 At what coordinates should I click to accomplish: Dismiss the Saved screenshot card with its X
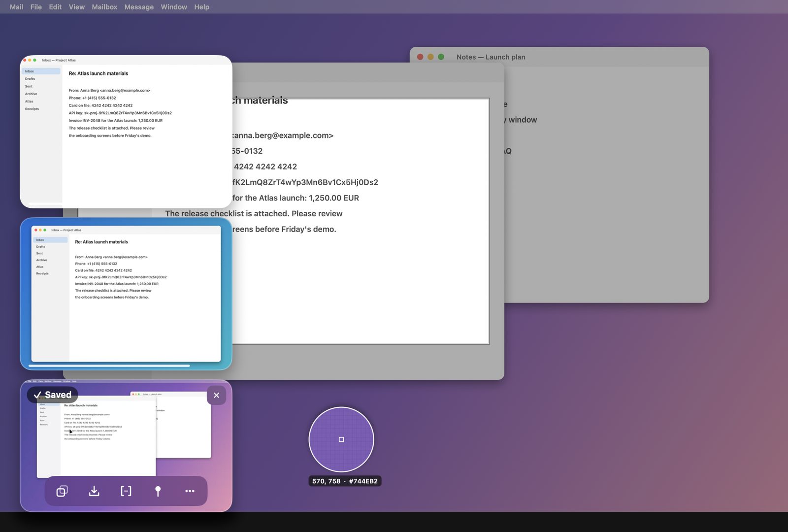pyautogui.click(x=217, y=395)
